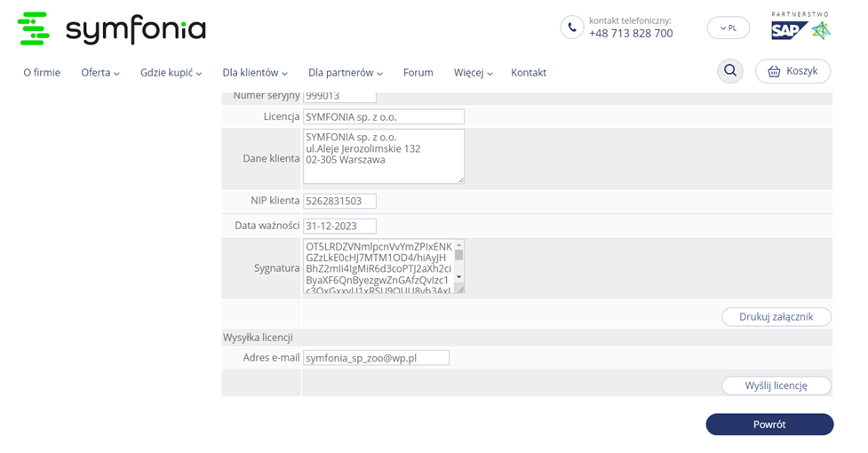Click Sygnatura scrollbar up arrow

coord(459,244)
